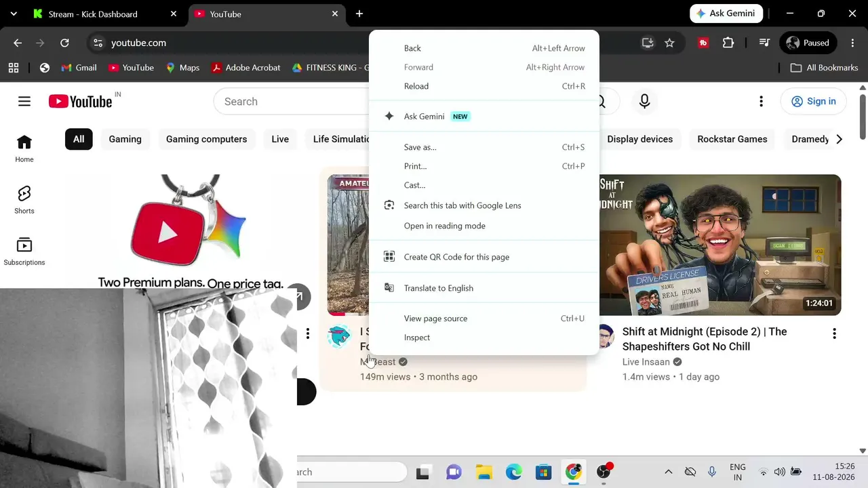Screen dimensions: 868x488
Task: Open OBS Studio from the taskbar
Action: [x=603, y=472]
